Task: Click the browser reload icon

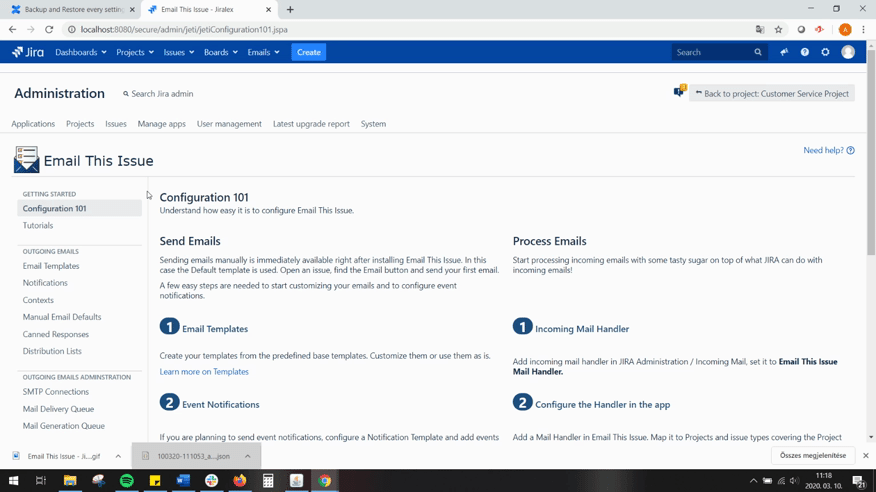Action: 49,29
